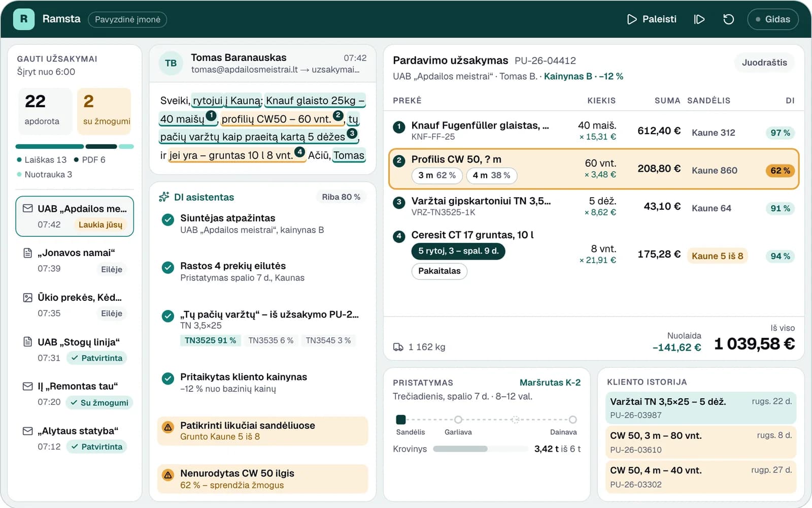Click the checkmark beside Siuntėjas atpažintas

click(x=167, y=219)
